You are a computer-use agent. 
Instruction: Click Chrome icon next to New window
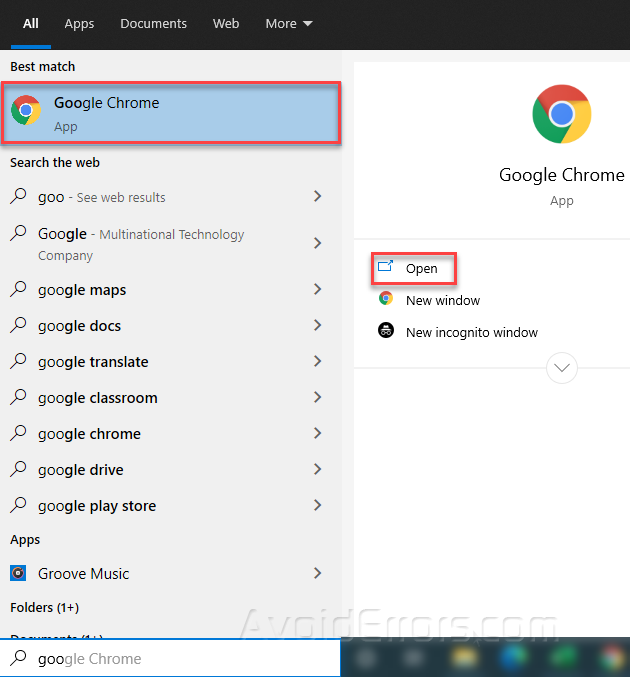[386, 298]
